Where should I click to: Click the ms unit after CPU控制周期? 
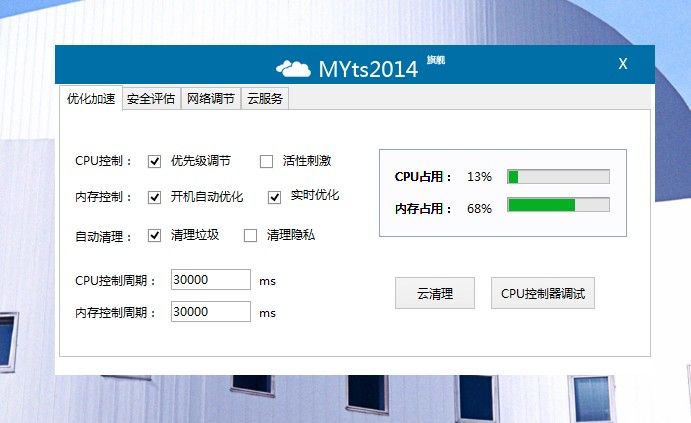pyautogui.click(x=267, y=281)
